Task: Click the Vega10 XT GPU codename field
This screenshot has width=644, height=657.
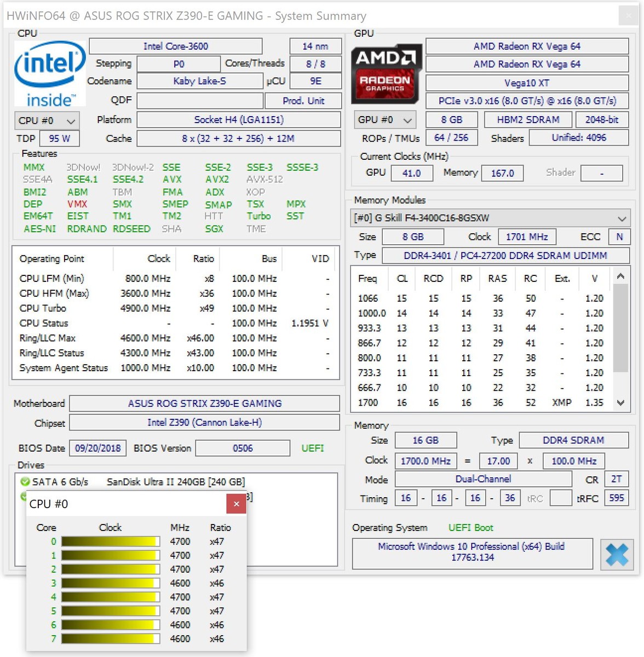Action: [x=527, y=83]
